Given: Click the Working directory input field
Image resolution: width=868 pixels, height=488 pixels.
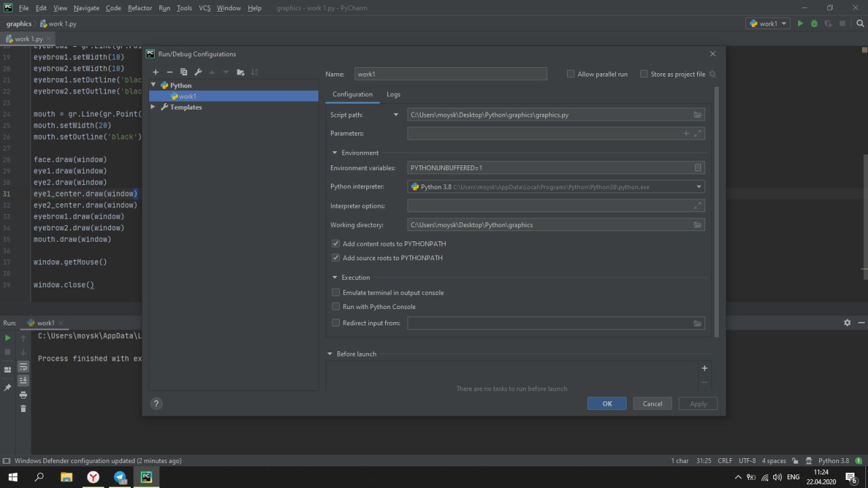Looking at the screenshot, I should point(556,224).
